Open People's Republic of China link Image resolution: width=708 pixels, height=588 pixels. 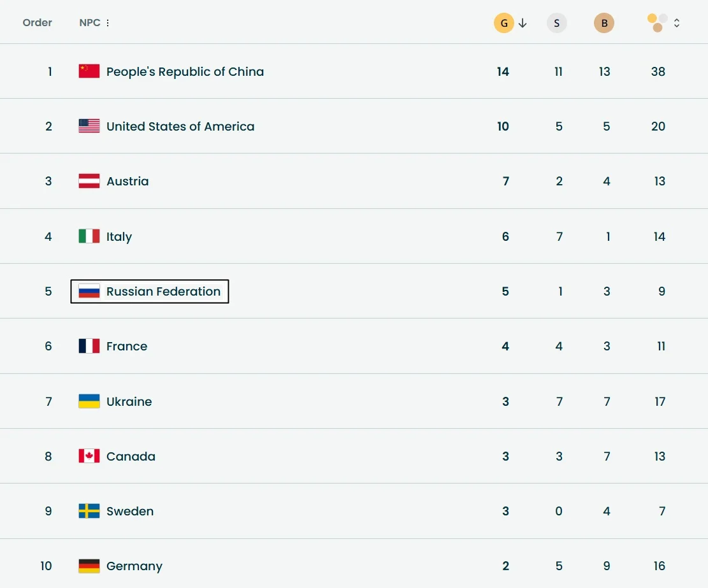pyautogui.click(x=185, y=71)
